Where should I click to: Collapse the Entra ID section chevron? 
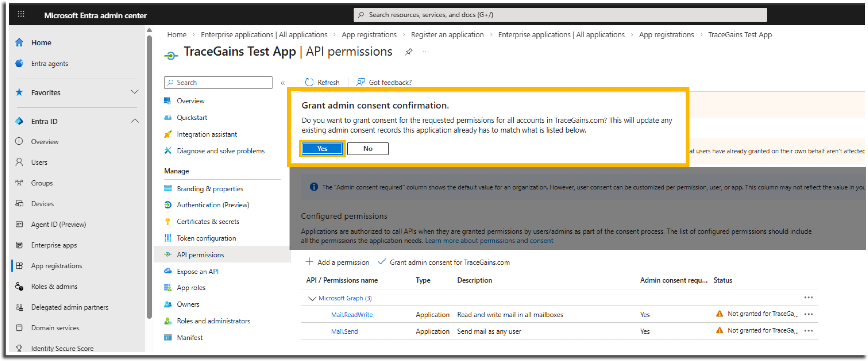click(x=135, y=121)
